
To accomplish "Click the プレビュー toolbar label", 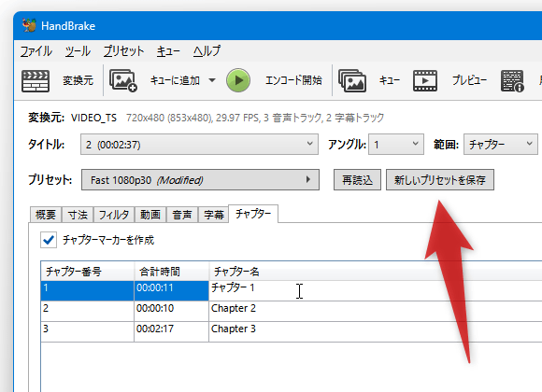I will coord(469,80).
